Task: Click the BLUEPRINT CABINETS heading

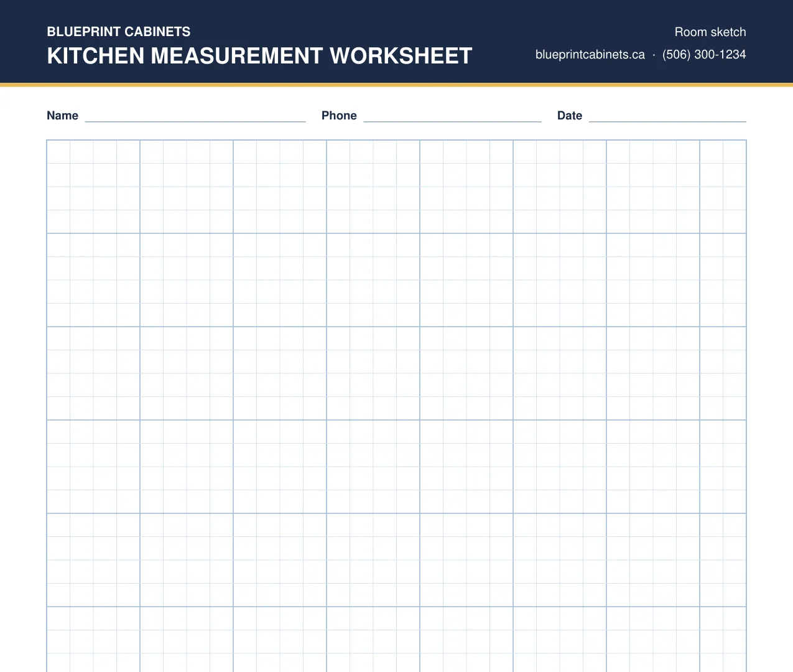Action: pos(119,32)
